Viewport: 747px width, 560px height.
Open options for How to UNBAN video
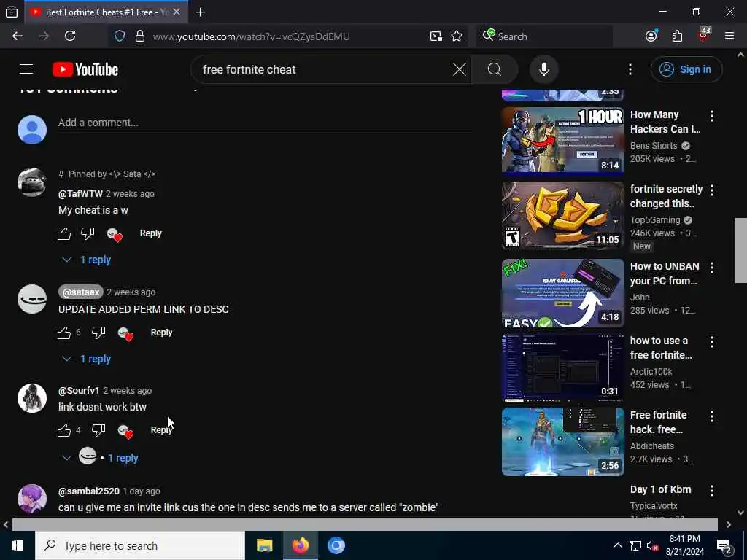pyautogui.click(x=712, y=268)
